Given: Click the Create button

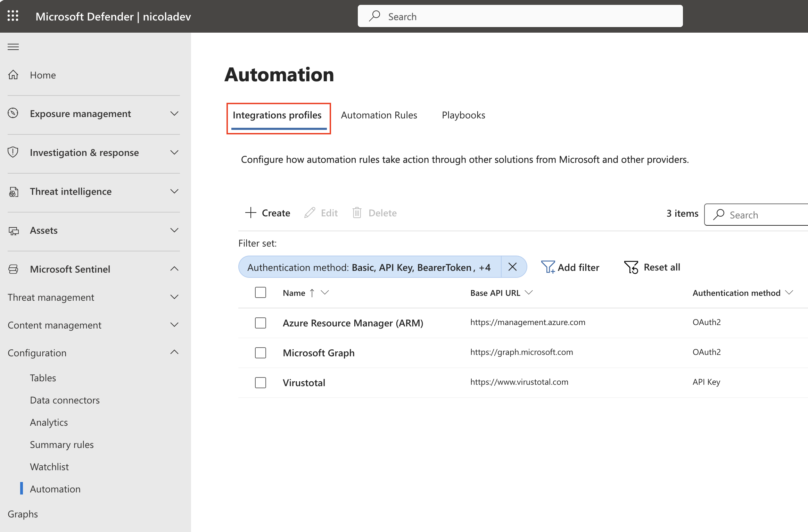Looking at the screenshot, I should 267,213.
